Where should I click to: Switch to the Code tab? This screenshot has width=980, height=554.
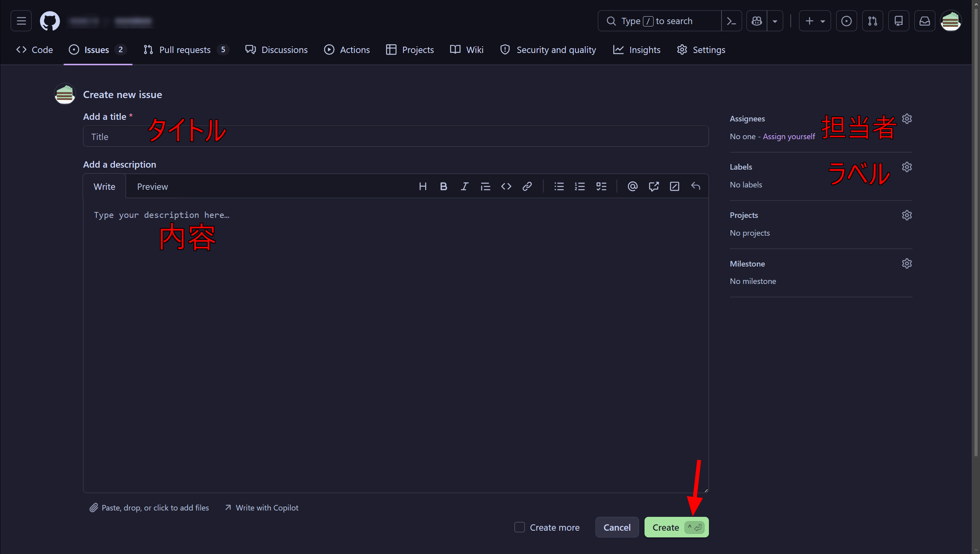pos(34,50)
